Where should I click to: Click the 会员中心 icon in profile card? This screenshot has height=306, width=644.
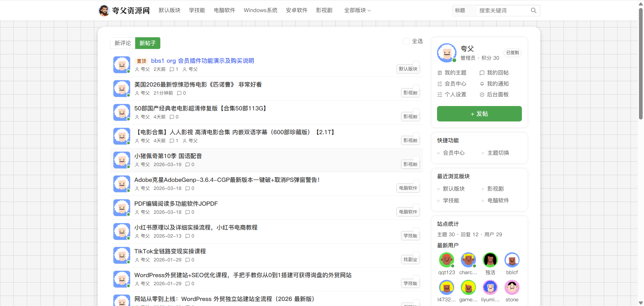pos(440,84)
